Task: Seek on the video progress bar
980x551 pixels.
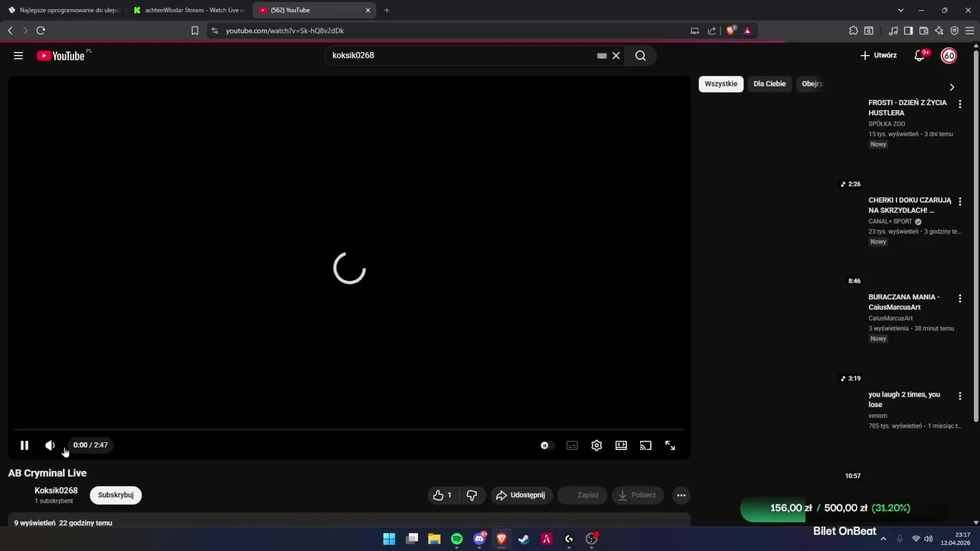Action: click(x=349, y=430)
